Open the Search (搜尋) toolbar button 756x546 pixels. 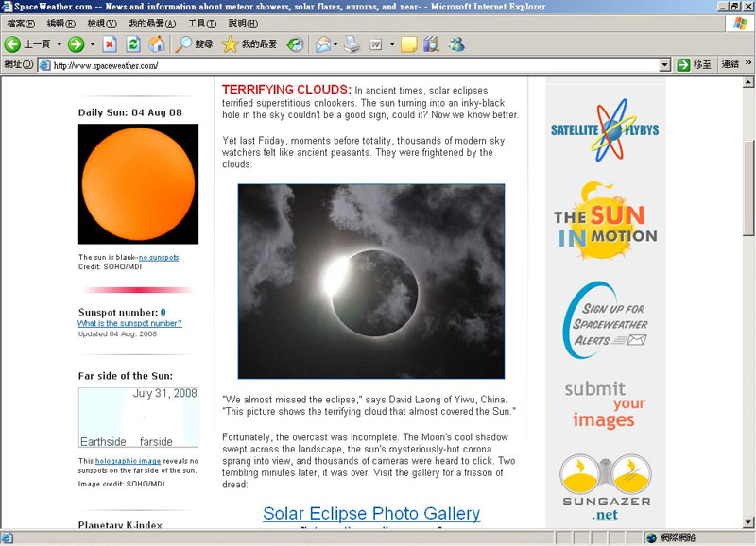coord(195,44)
